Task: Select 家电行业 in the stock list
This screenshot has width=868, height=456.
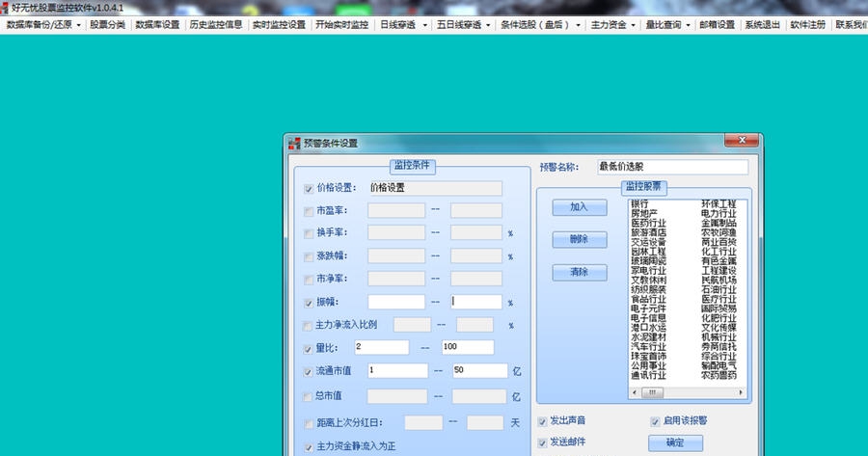Action: coord(649,271)
